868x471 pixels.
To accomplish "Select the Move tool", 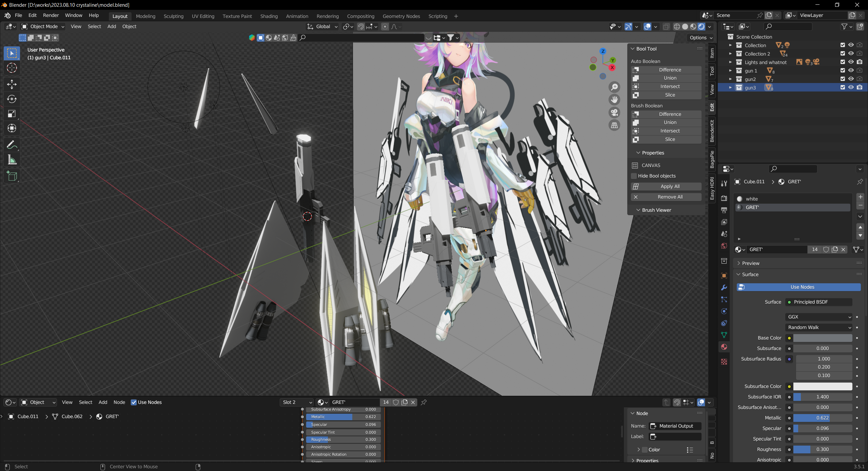I will [12, 84].
